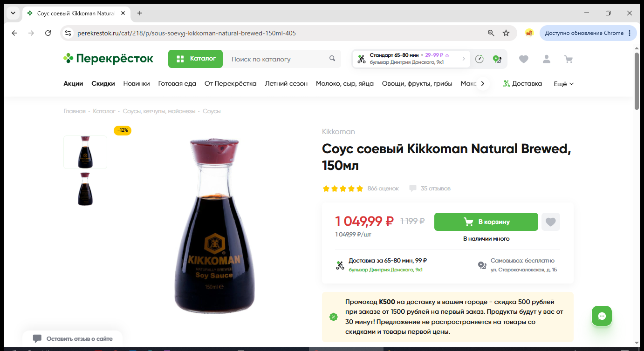Open the Chrome tab search dropdown
The height and width of the screenshot is (351, 644).
(x=12, y=13)
